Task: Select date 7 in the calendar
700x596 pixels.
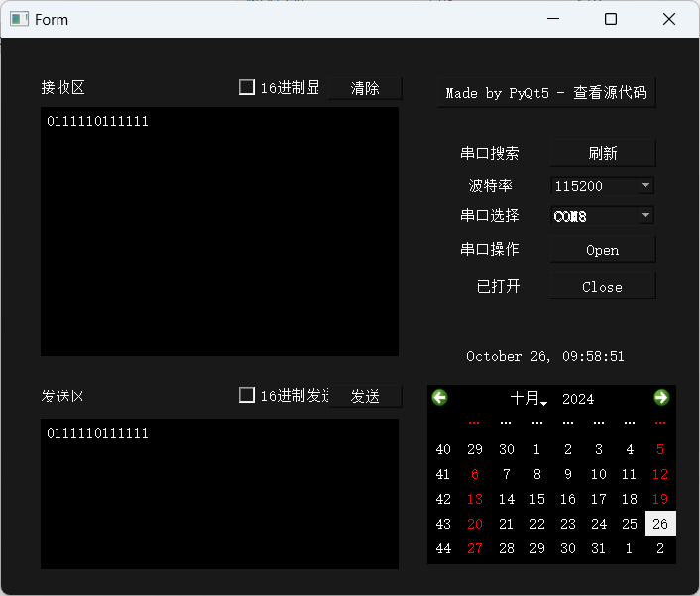Action: pos(507,474)
